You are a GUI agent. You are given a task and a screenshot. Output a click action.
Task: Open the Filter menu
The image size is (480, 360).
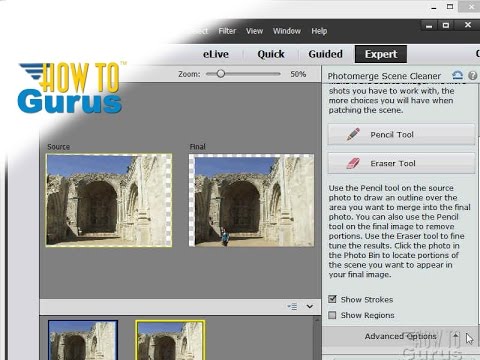pos(227,31)
